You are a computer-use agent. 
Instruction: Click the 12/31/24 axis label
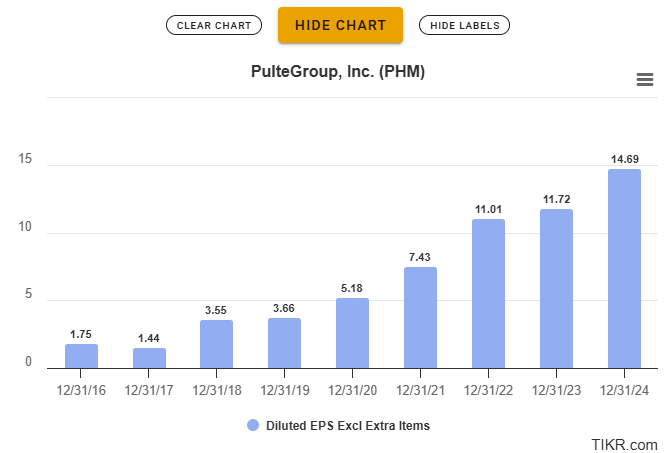624,390
